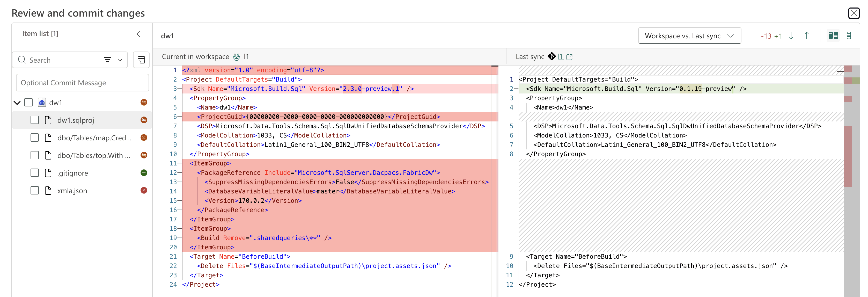
Task: Click the Item list [1] heading
Action: [x=40, y=34]
